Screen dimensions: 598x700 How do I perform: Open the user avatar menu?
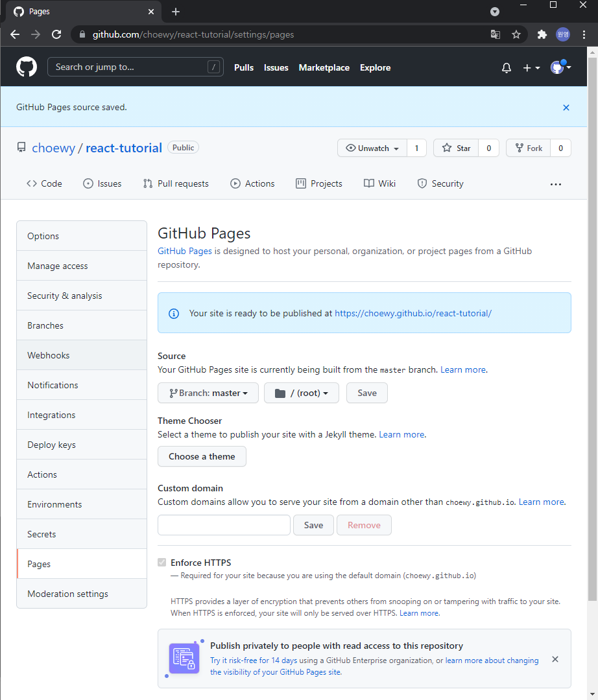point(560,67)
